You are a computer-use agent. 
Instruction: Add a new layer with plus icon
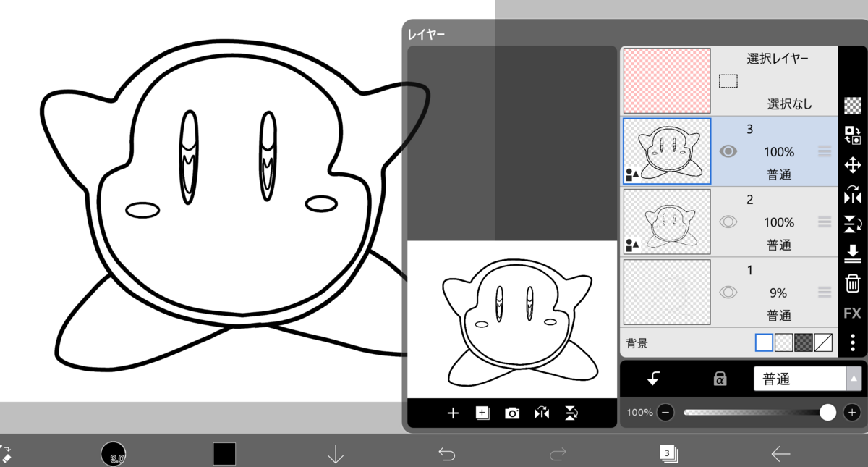(453, 413)
